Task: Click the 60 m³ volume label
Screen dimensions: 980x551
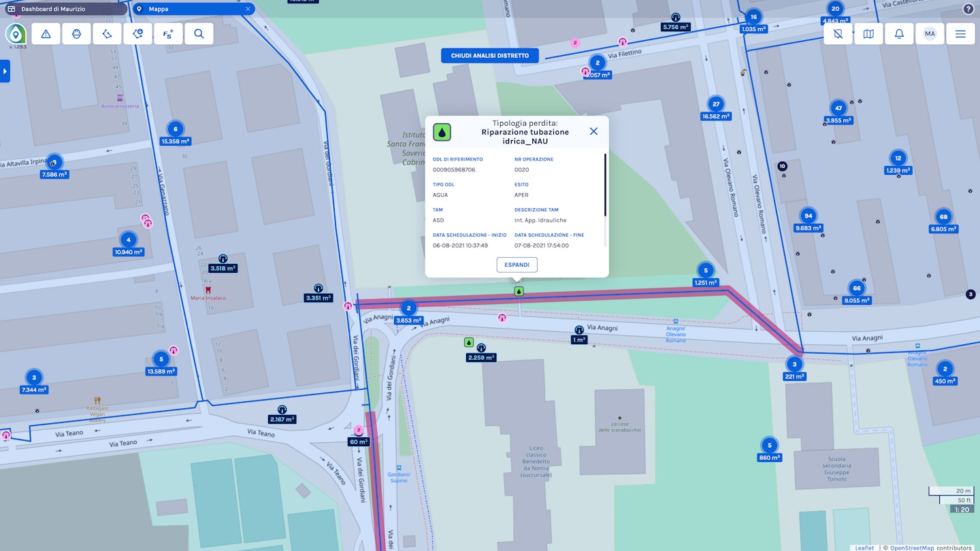Action: (x=358, y=442)
